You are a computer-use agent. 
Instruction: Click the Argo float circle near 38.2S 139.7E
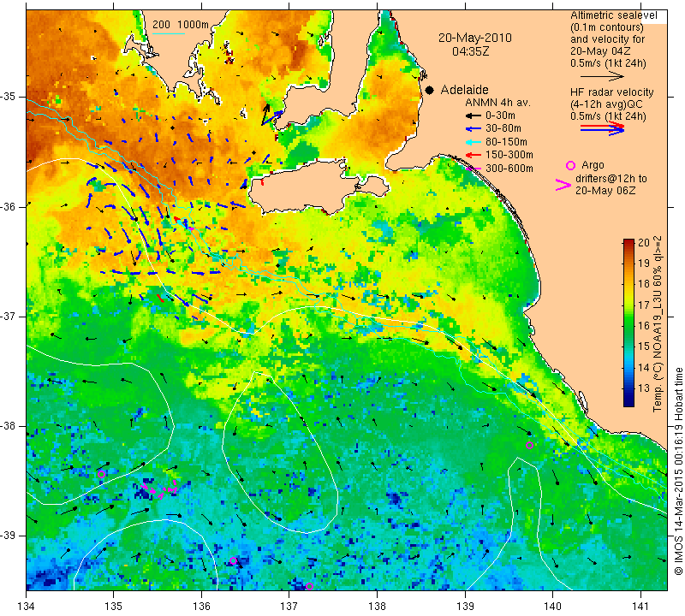coord(529,445)
